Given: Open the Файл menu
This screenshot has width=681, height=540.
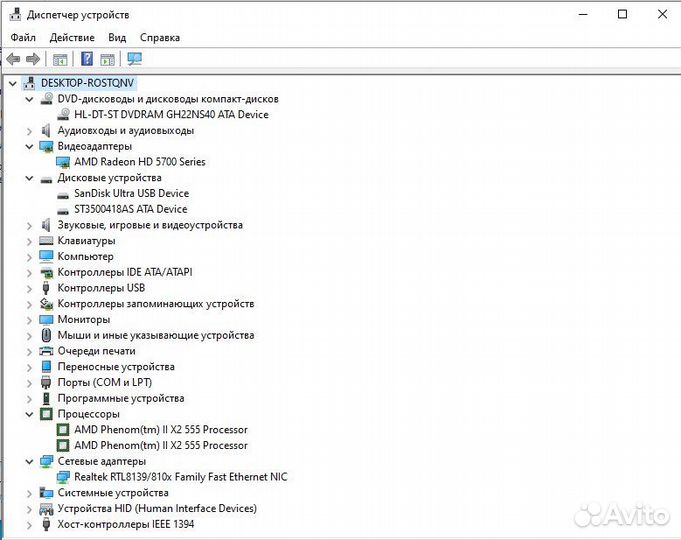Looking at the screenshot, I should tap(23, 37).
